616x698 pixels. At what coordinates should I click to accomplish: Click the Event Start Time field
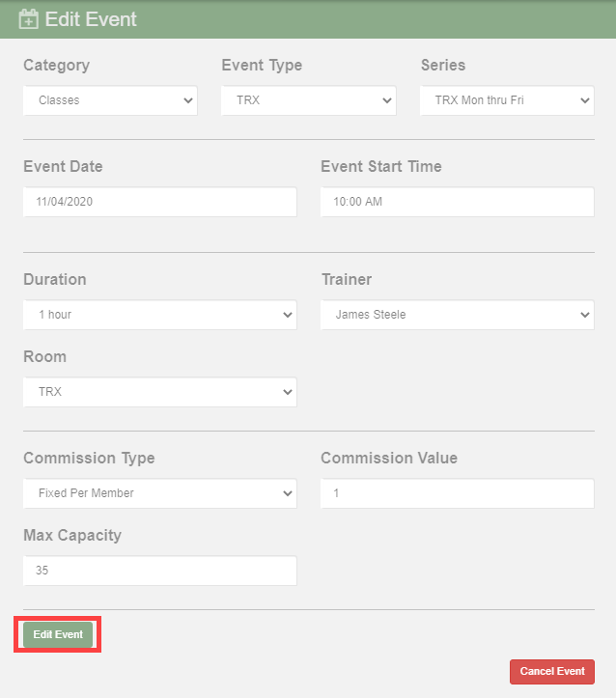(x=458, y=202)
